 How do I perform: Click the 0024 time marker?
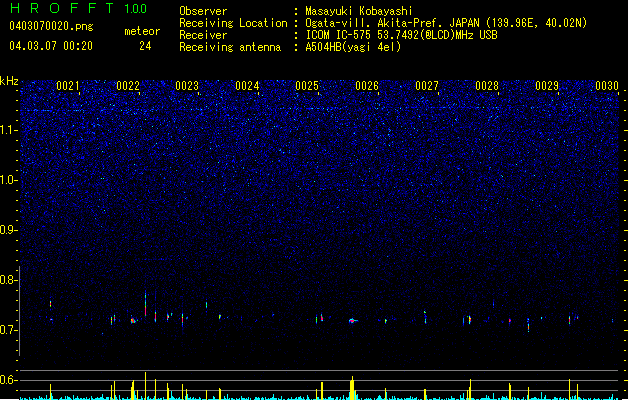tap(247, 86)
